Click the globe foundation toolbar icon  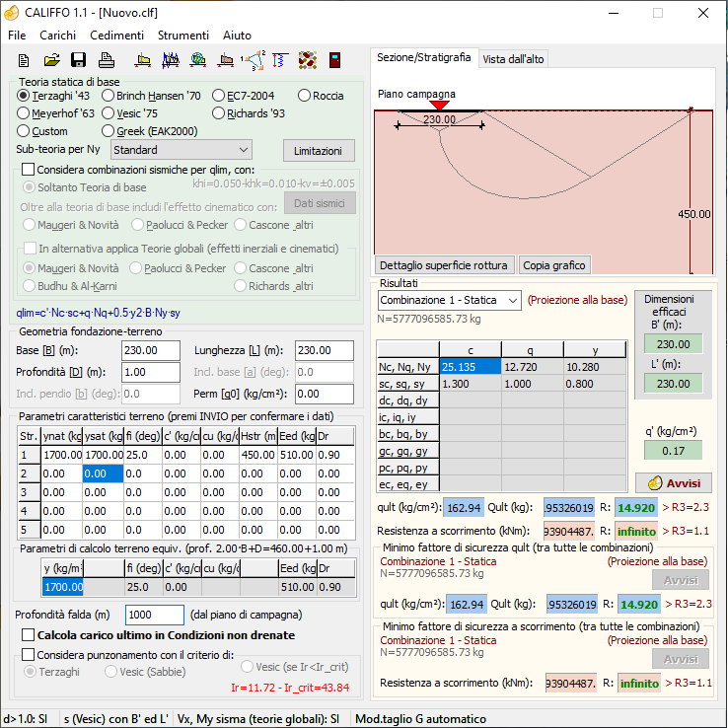[x=198, y=60]
